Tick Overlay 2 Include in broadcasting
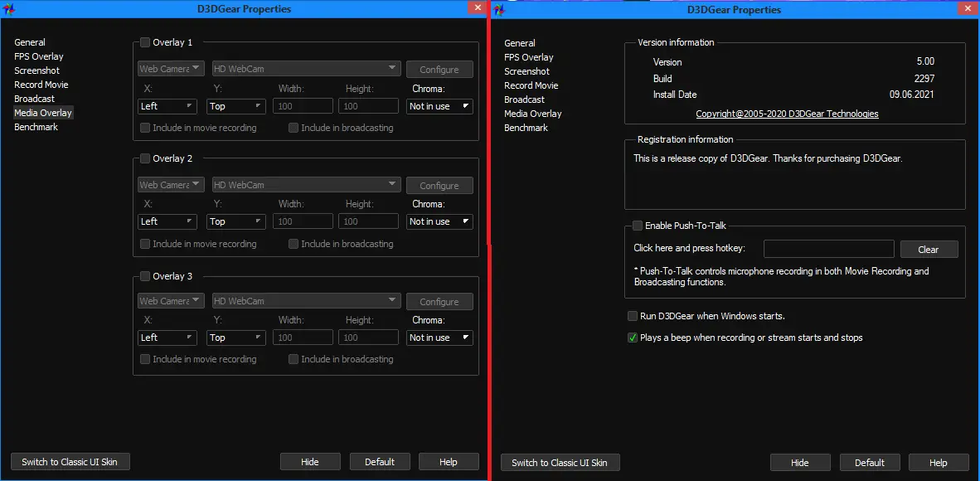The image size is (980, 481). [x=294, y=244]
